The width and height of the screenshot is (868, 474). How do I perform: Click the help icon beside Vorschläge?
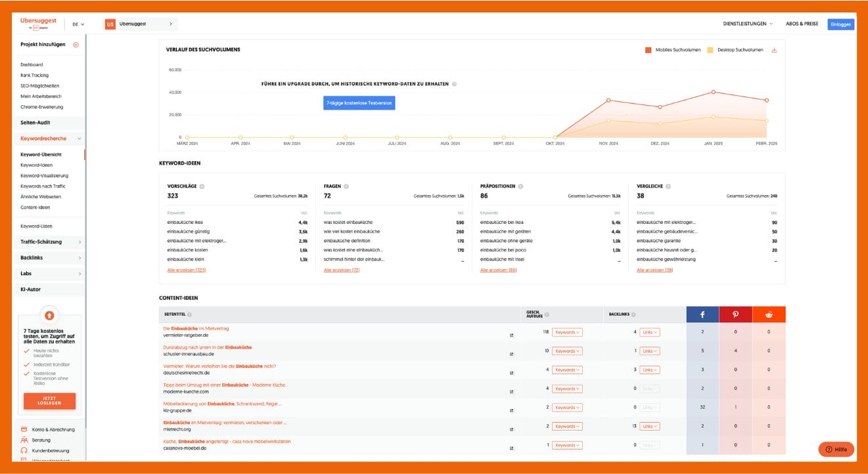202,186
